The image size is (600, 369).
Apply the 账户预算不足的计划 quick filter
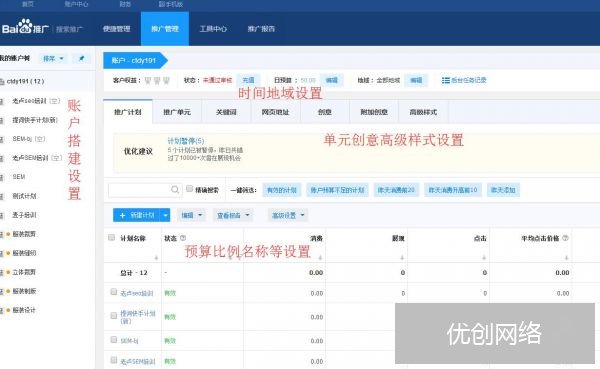[x=337, y=190]
